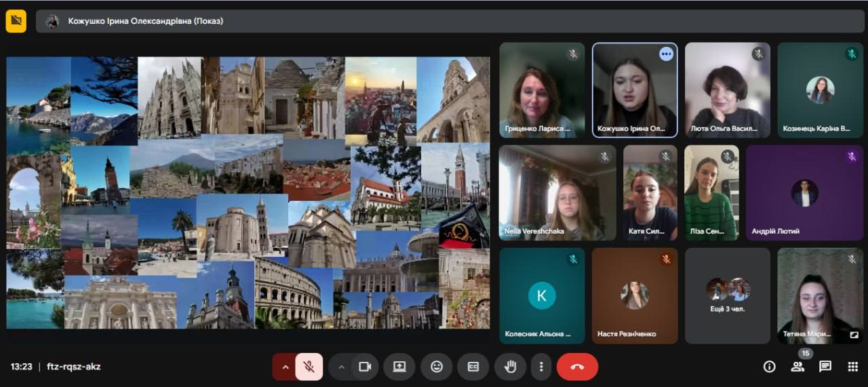Image resolution: width=868 pixels, height=387 pixels.
Task: Click the presenter name bar Кожушко Ірина Олександрівна
Action: [x=145, y=21]
